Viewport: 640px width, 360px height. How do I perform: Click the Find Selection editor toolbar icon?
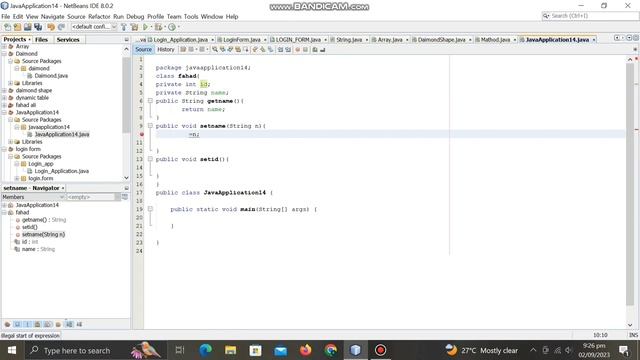215,49
